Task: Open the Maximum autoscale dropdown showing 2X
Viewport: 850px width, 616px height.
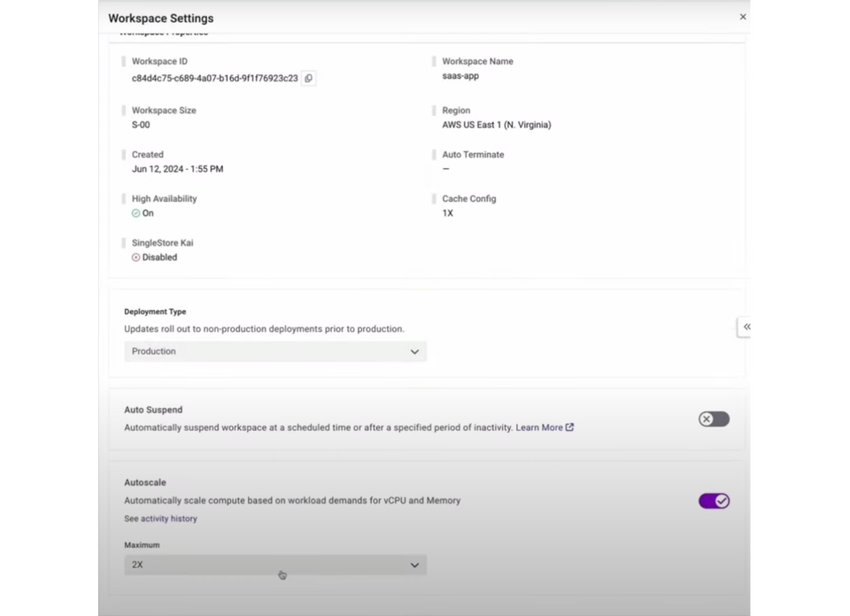Action: (274, 565)
